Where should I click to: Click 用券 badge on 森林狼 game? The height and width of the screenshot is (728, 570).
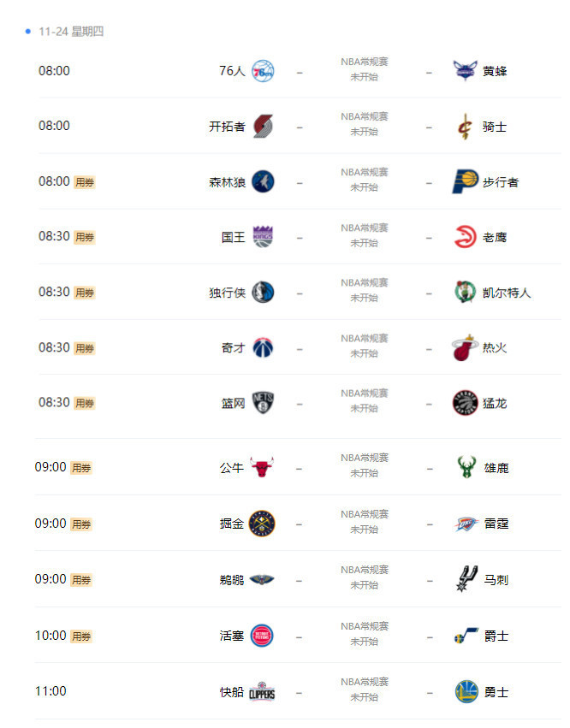(x=85, y=182)
